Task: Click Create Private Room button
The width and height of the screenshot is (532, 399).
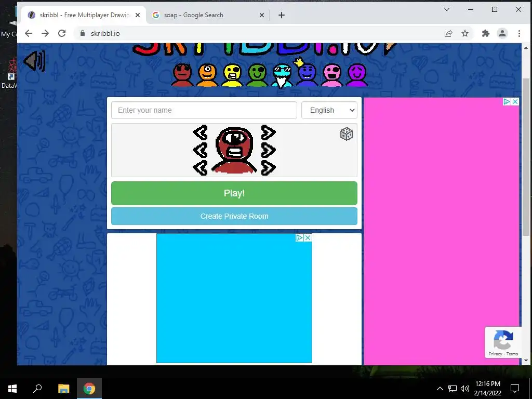Action: 234,216
